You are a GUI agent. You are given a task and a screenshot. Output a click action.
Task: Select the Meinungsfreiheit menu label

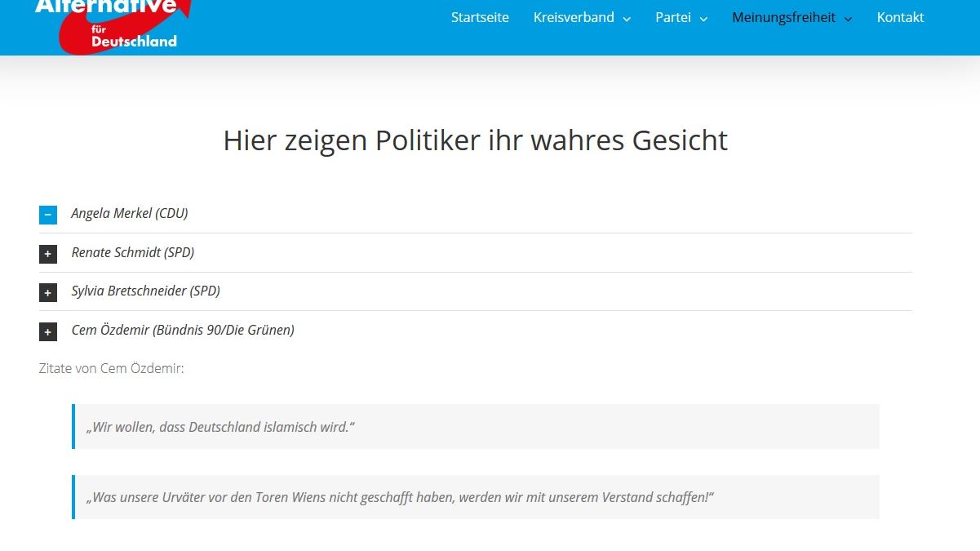point(783,17)
